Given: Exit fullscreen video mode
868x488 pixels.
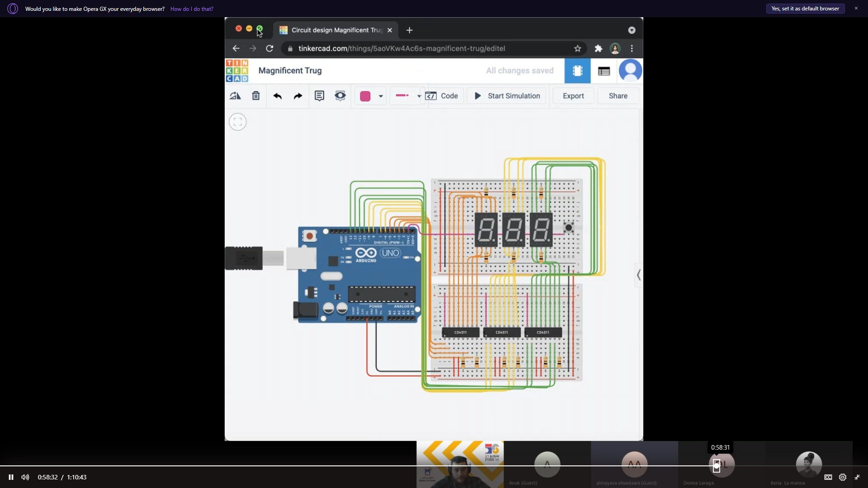Looking at the screenshot, I should tap(857, 477).
